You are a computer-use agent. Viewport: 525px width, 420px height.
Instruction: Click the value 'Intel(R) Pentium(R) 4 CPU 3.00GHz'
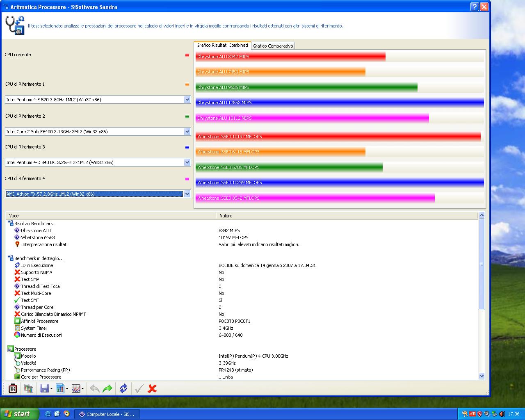[253, 356]
